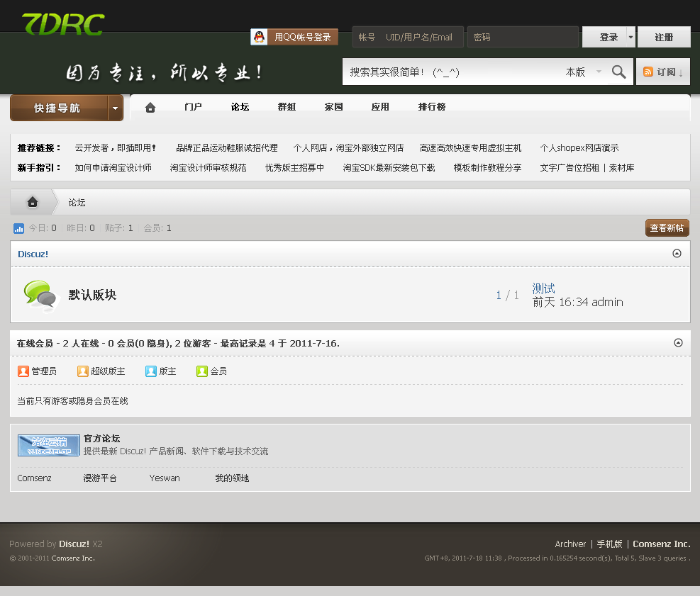
Task: Open the 默认版块 forum board
Action: [x=92, y=295]
